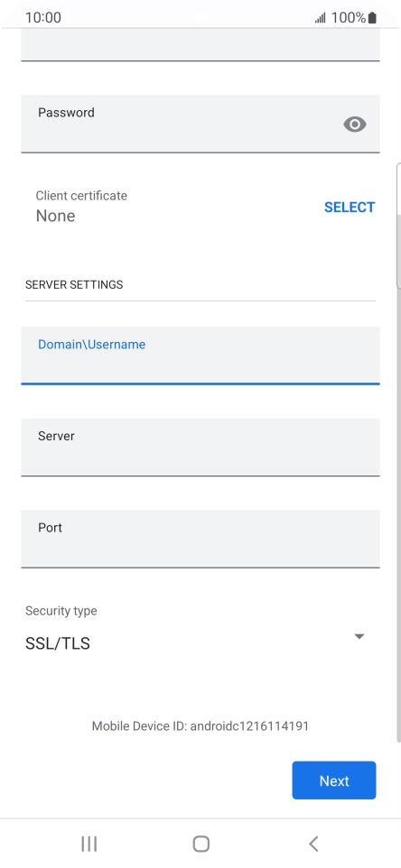Viewport: 401px width, 868px height.
Task: Click the scrollbar handle on right edge
Action: click(399, 226)
